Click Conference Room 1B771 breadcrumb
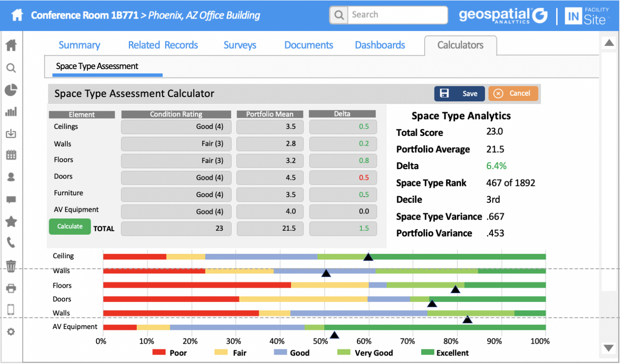Viewport: 620px width, 364px height. click(x=84, y=15)
